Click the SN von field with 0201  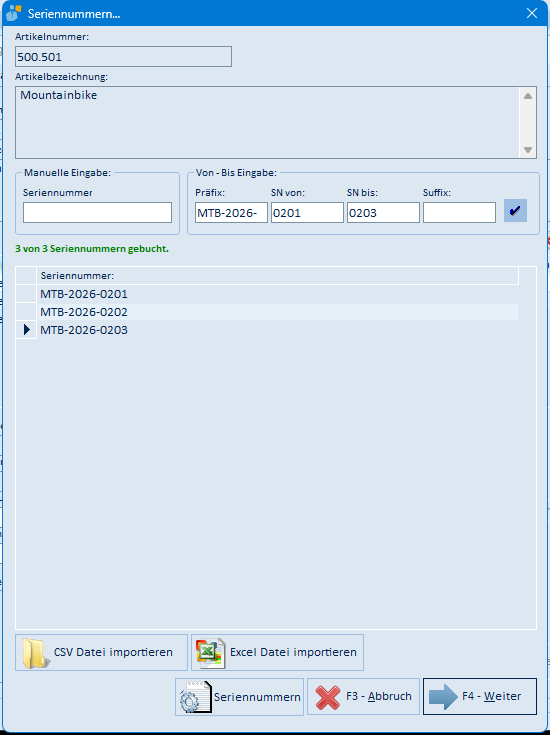(307, 213)
